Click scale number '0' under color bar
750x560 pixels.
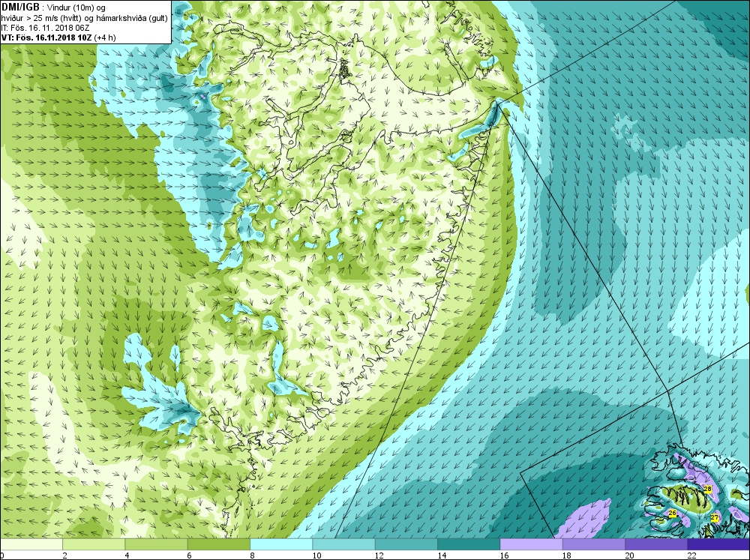(2, 556)
